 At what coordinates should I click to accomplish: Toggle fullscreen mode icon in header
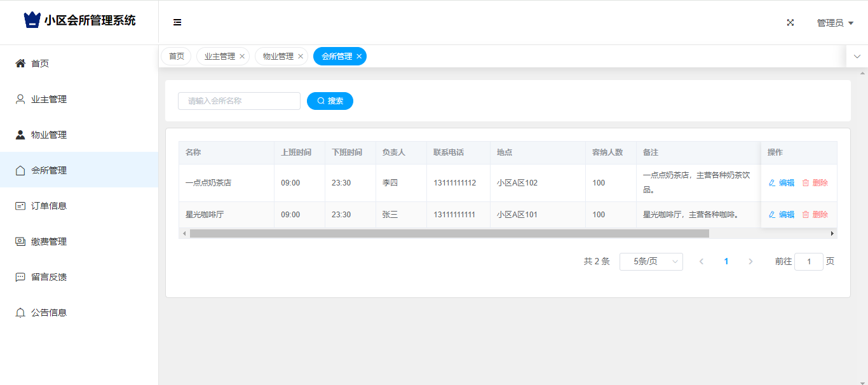coord(790,22)
